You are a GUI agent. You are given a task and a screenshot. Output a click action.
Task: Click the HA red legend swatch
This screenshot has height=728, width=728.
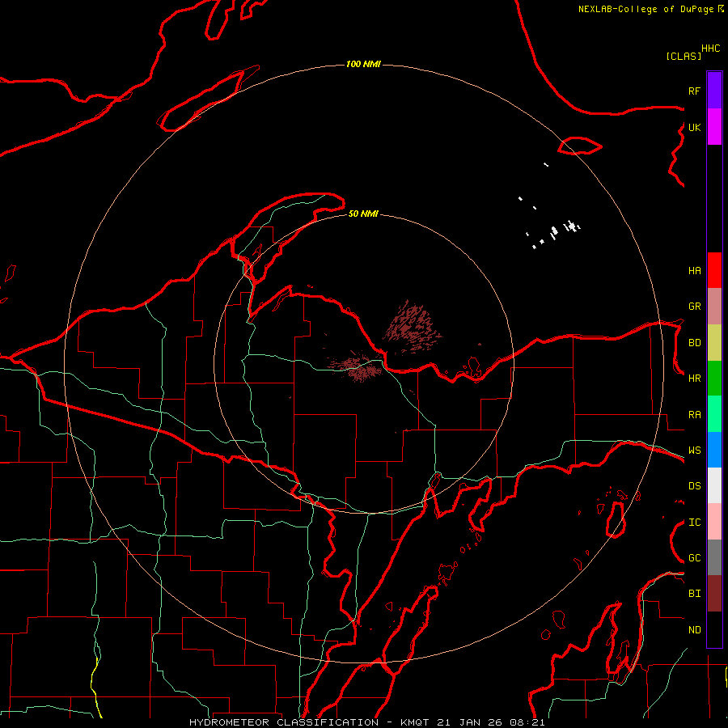[714, 270]
